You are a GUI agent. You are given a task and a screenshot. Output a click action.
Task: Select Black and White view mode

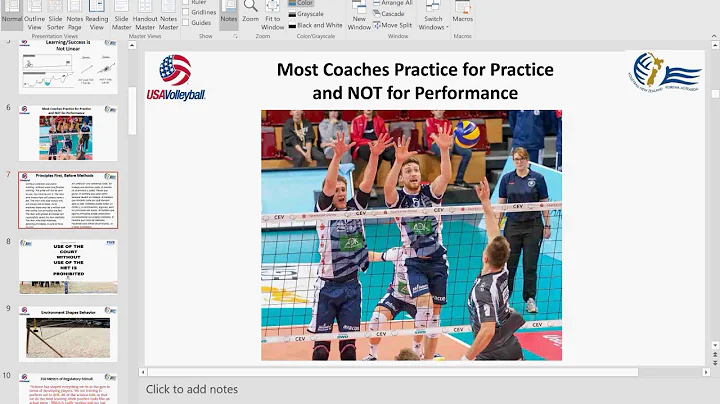[315, 25]
